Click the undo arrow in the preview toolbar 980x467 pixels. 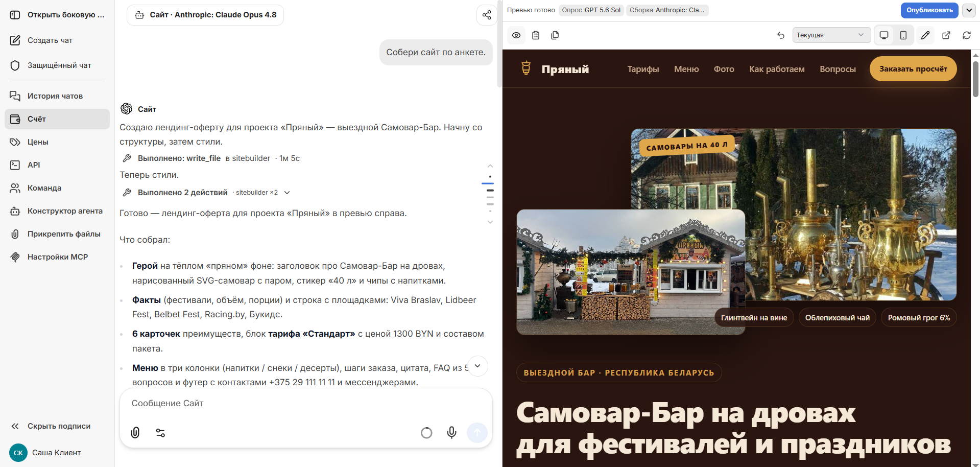[781, 35]
